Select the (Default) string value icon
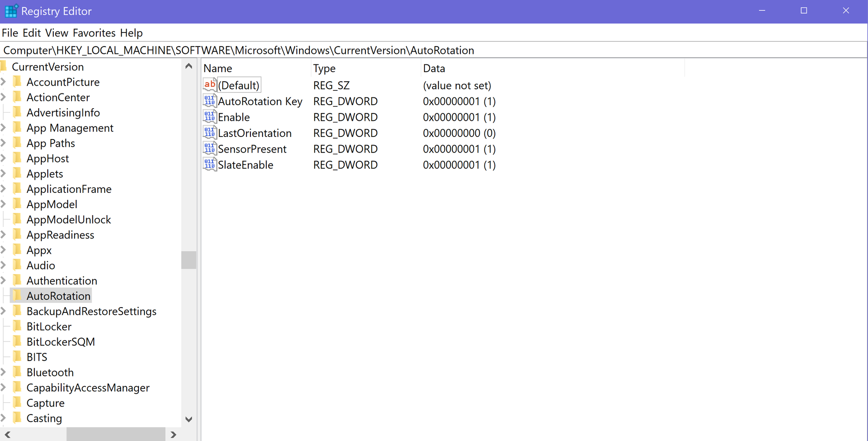 point(210,85)
